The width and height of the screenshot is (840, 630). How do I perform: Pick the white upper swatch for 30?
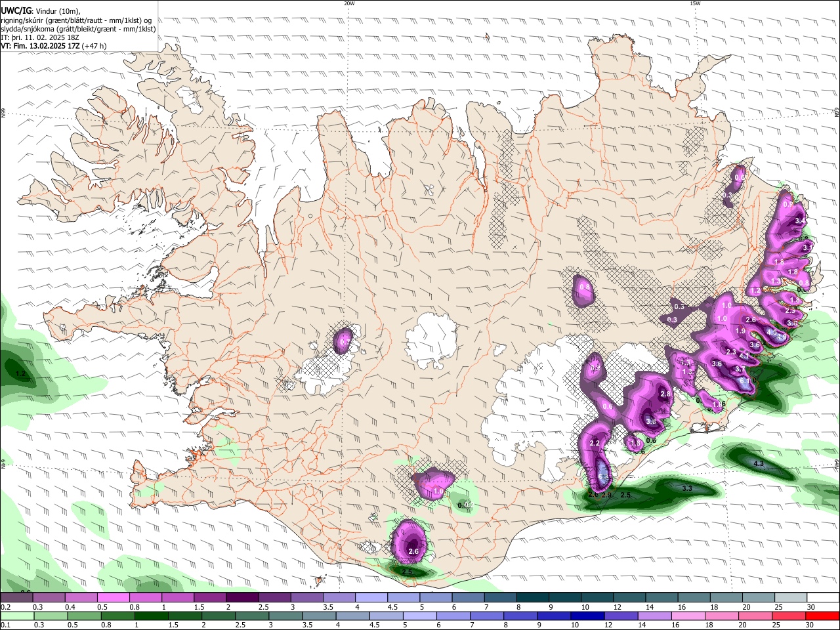coord(824,597)
